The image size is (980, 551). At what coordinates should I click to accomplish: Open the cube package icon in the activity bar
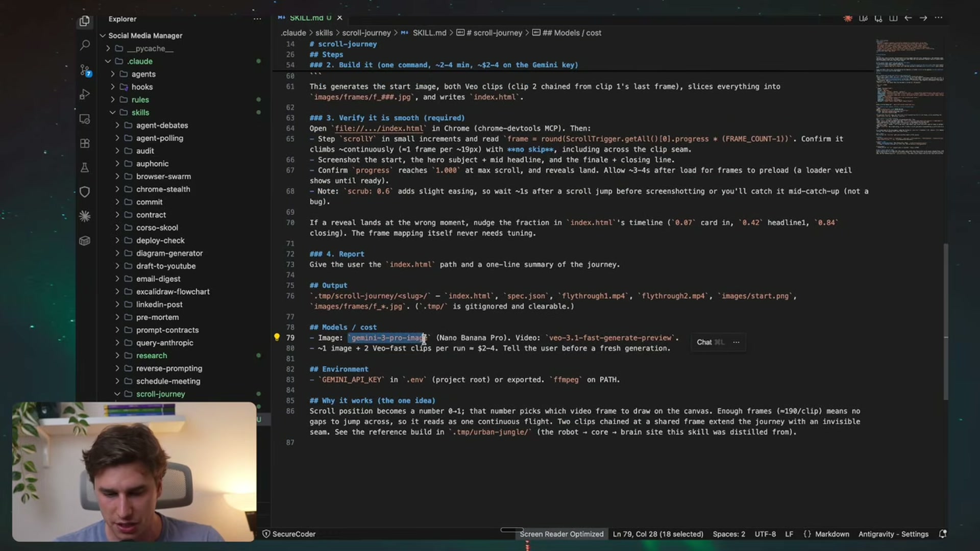tap(85, 240)
